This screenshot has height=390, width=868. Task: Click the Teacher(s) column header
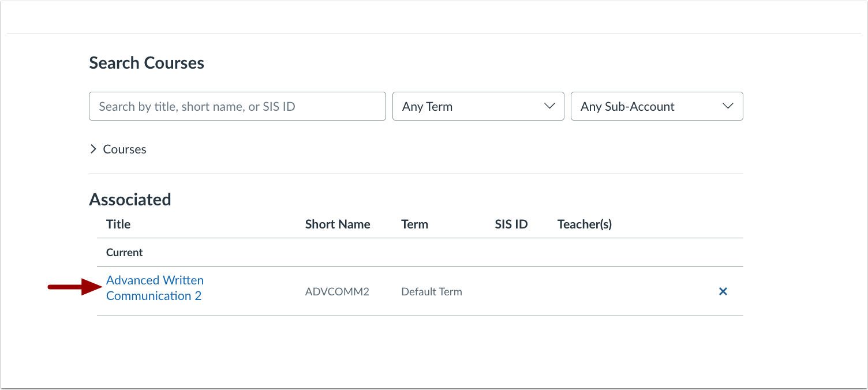584,224
